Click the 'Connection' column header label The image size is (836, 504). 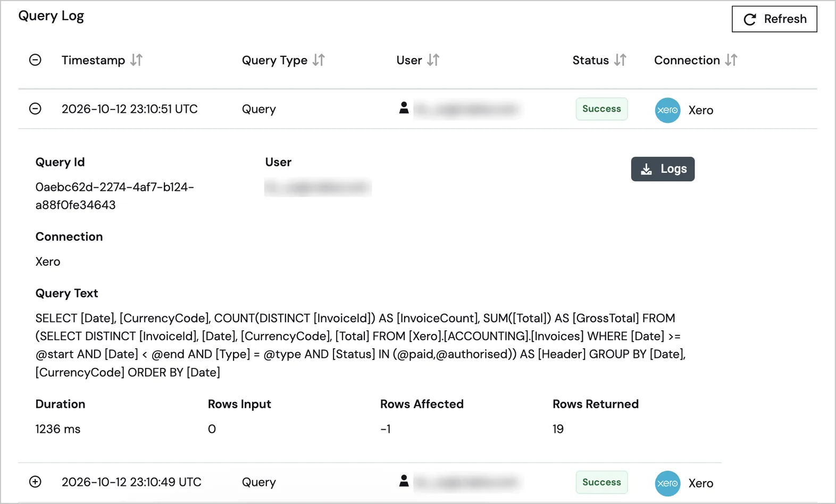pyautogui.click(x=687, y=60)
